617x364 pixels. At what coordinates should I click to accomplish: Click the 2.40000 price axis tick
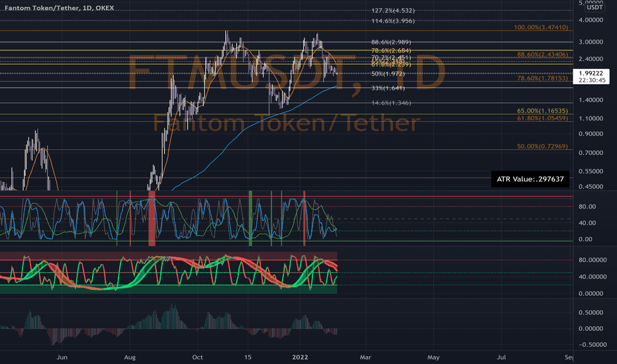coord(591,59)
